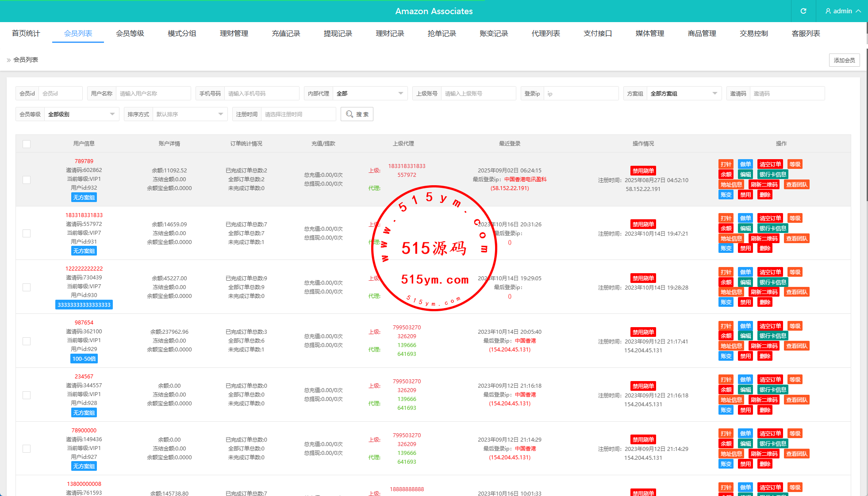Screen dimensions: 868x496
Task: Toggle the select-all header checkbox
Action: (x=27, y=144)
